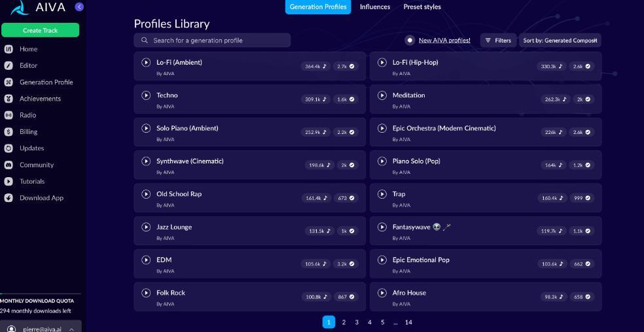The height and width of the screenshot is (332, 644).
Task: Open the Techno profile title
Action: click(167, 95)
